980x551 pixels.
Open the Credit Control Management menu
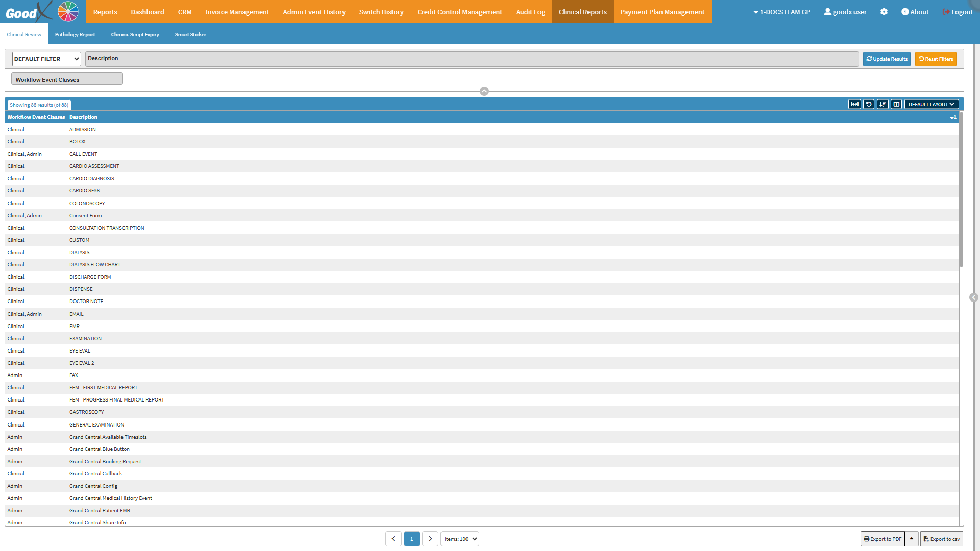459,12
